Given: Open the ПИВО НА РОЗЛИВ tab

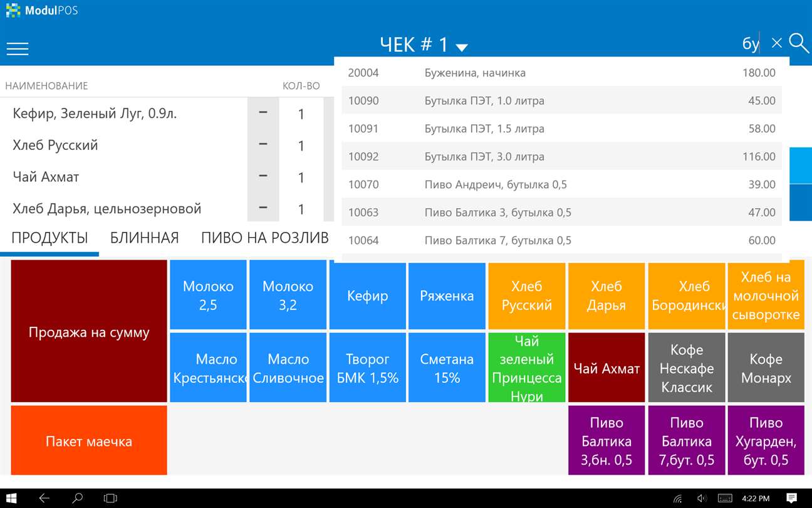Looking at the screenshot, I should click(264, 238).
